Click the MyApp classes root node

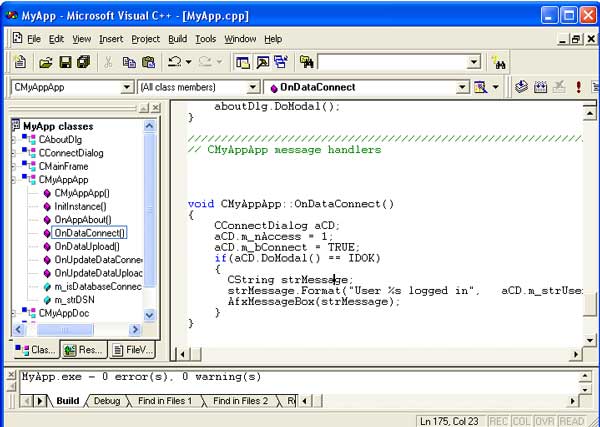coord(58,126)
